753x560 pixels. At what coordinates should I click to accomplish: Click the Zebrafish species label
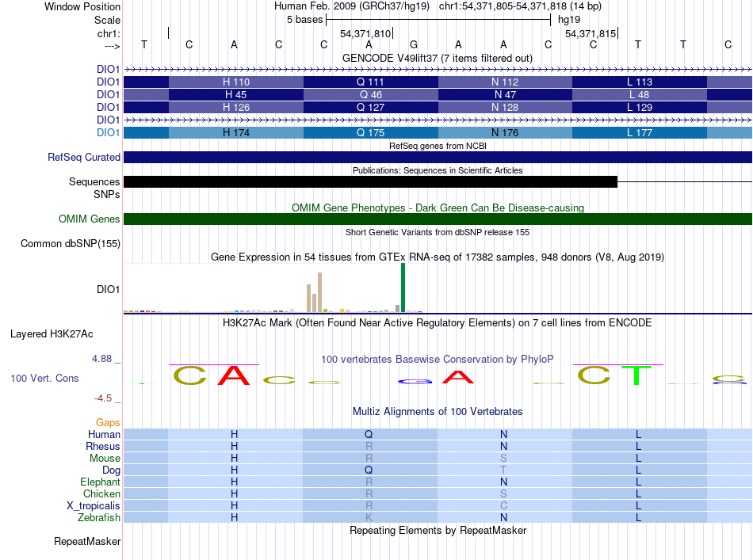[99, 518]
